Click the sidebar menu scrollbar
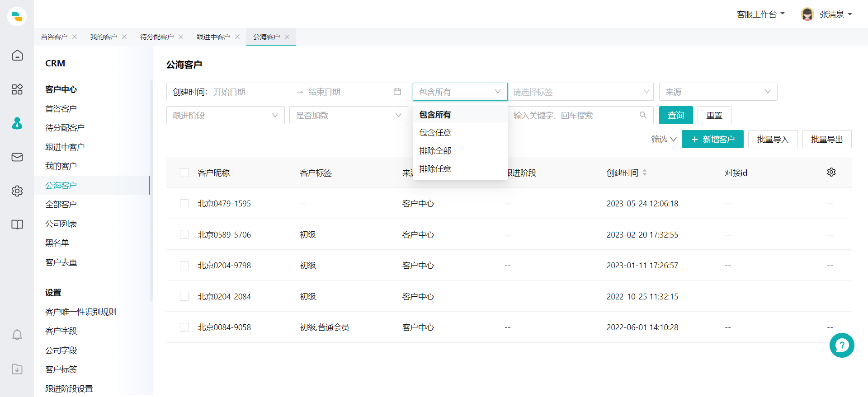Viewport: 868px width, 397px height. (151, 191)
